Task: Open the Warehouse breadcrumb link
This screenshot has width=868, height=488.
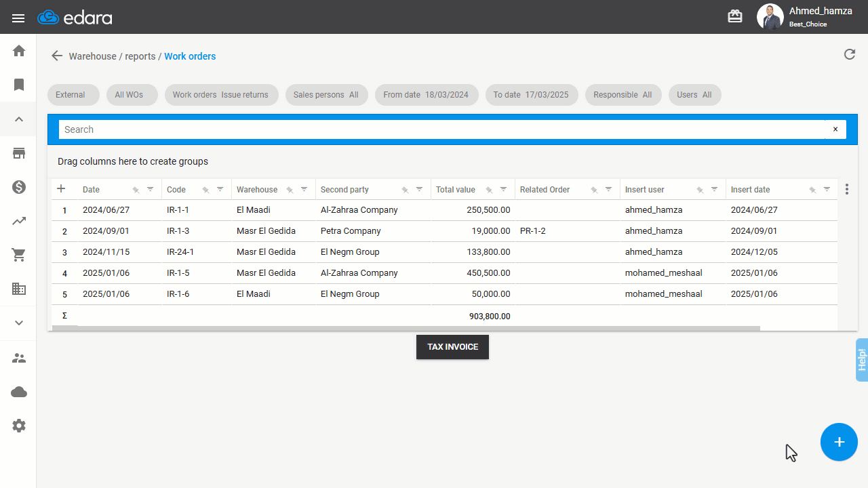Action: pos(93,56)
